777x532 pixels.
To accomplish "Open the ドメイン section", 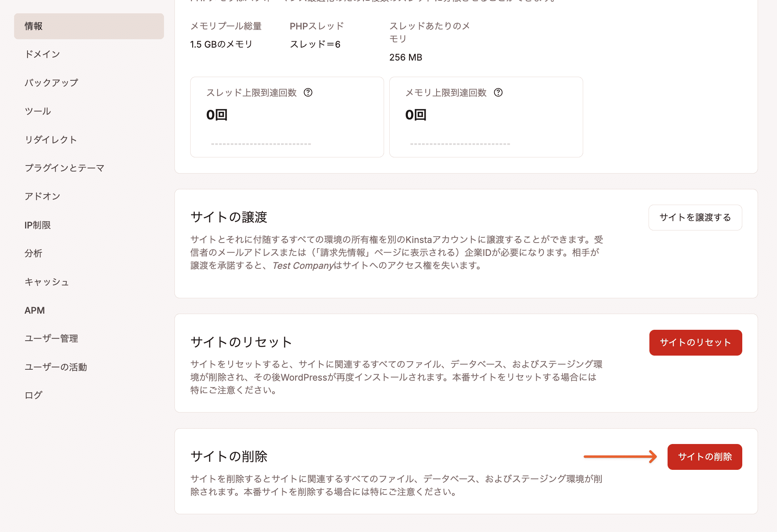I will pos(42,54).
